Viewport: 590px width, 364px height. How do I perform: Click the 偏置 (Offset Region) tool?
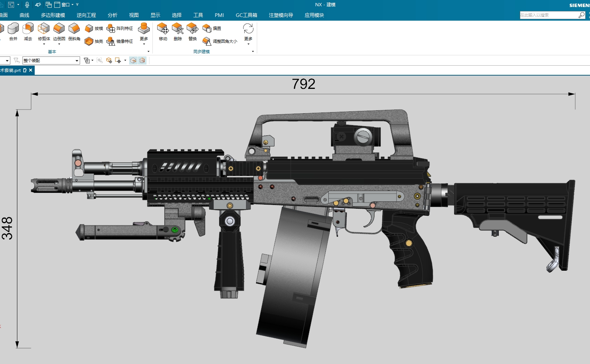(212, 28)
